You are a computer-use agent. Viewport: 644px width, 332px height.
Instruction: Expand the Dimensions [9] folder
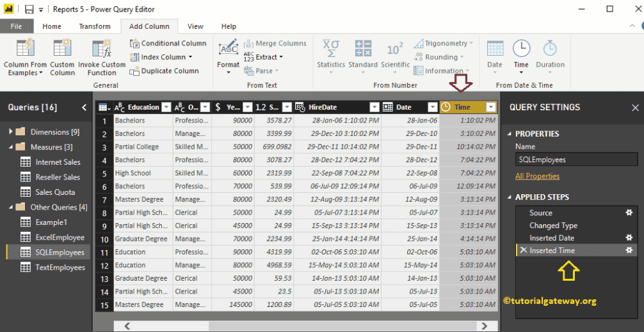[10, 132]
